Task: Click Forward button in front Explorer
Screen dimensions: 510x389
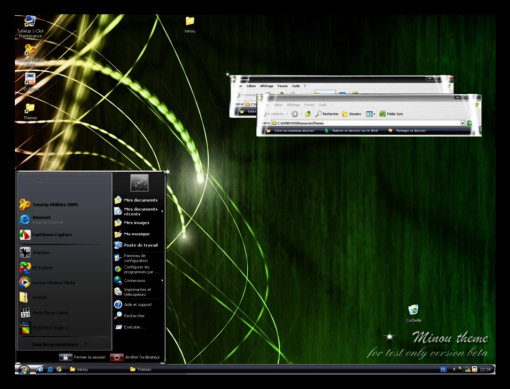Action: click(x=295, y=114)
